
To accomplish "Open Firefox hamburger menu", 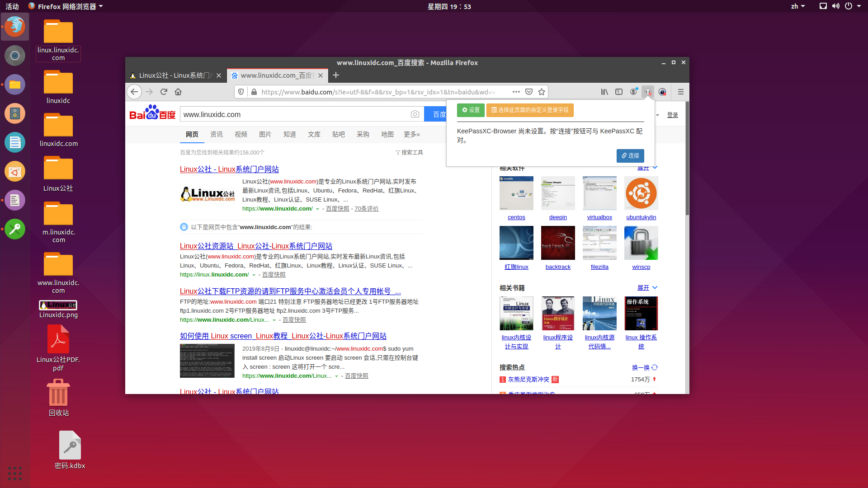I will click(680, 92).
